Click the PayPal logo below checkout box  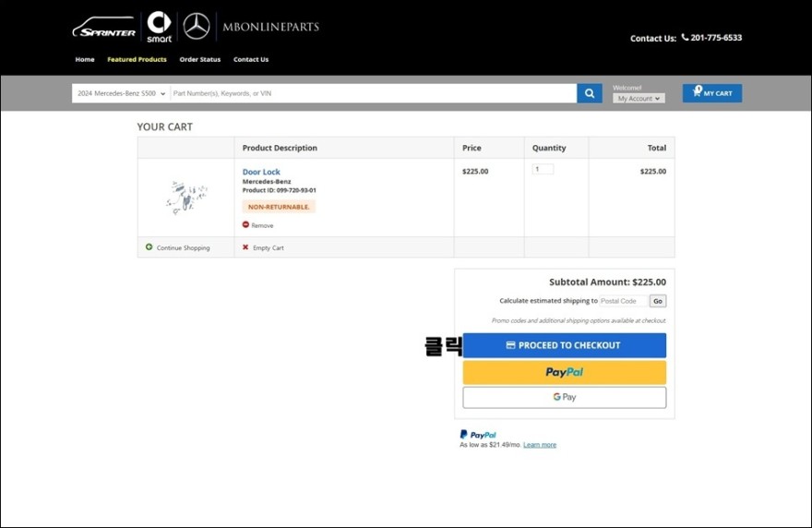point(478,435)
